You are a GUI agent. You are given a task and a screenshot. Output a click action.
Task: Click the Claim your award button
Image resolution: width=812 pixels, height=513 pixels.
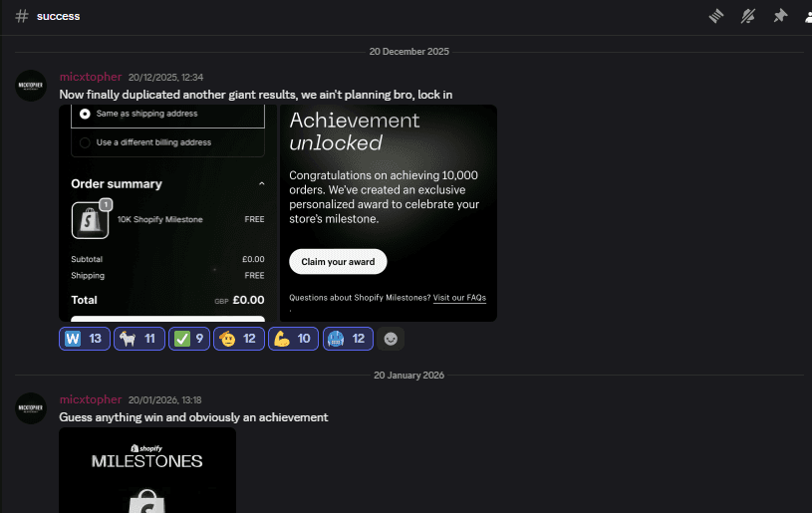[338, 261]
